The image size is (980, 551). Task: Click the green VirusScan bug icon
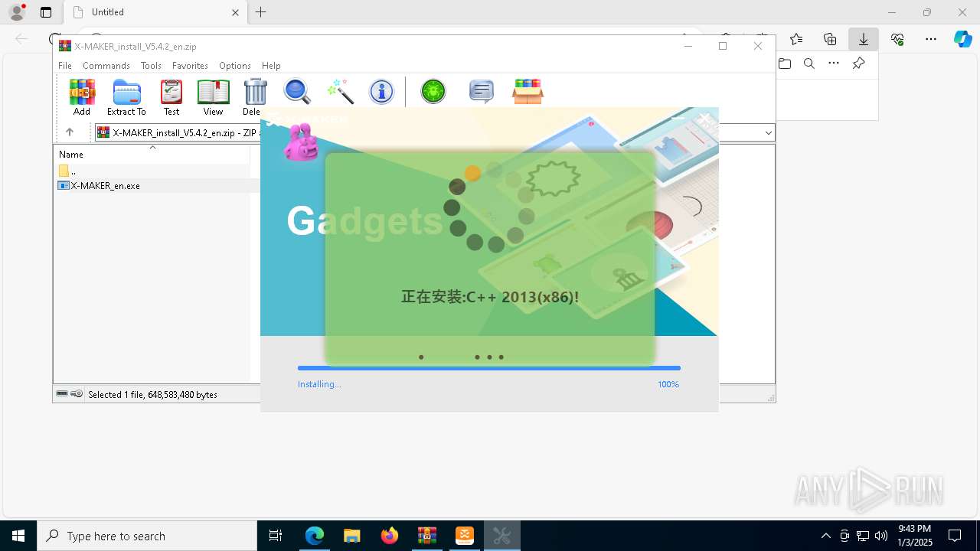[433, 92]
